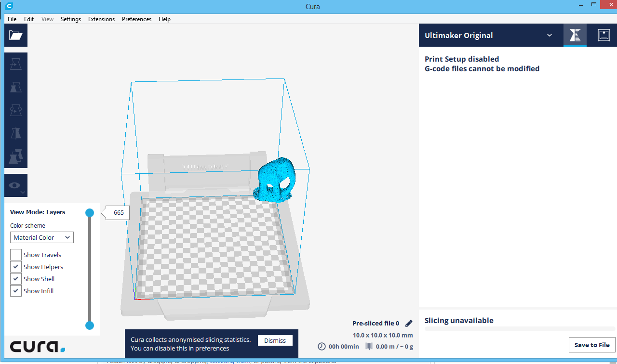Click the View Mode eye icon
Image resolution: width=617 pixels, height=364 pixels.
click(14, 185)
